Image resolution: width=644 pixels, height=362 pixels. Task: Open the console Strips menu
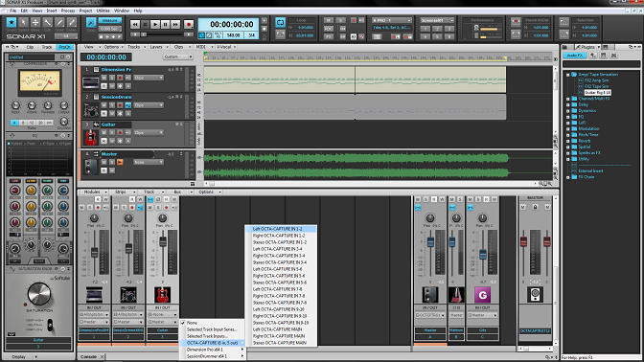[x=123, y=192]
